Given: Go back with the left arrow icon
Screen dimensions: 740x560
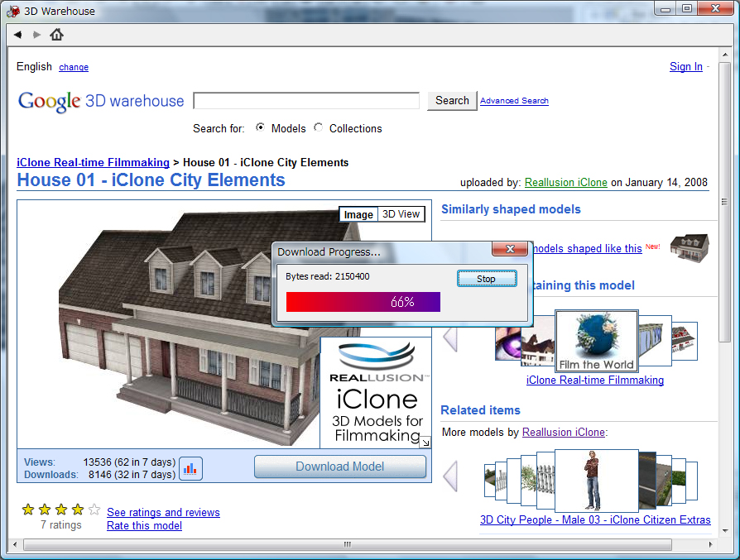Looking at the screenshot, I should click(x=18, y=35).
